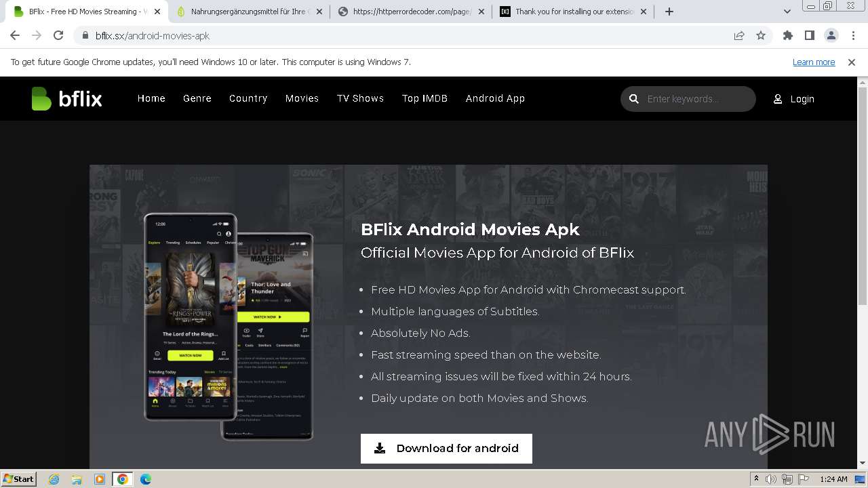This screenshot has height=488, width=868.
Task: Click the bflix logo
Action: 66,99
